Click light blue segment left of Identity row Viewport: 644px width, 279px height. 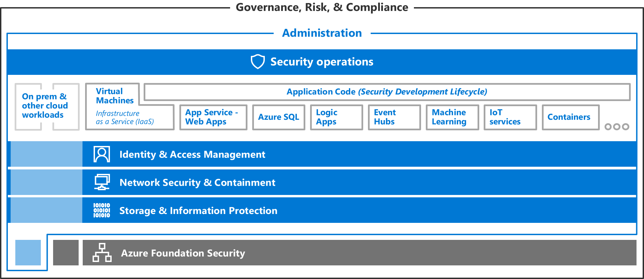tap(46, 154)
